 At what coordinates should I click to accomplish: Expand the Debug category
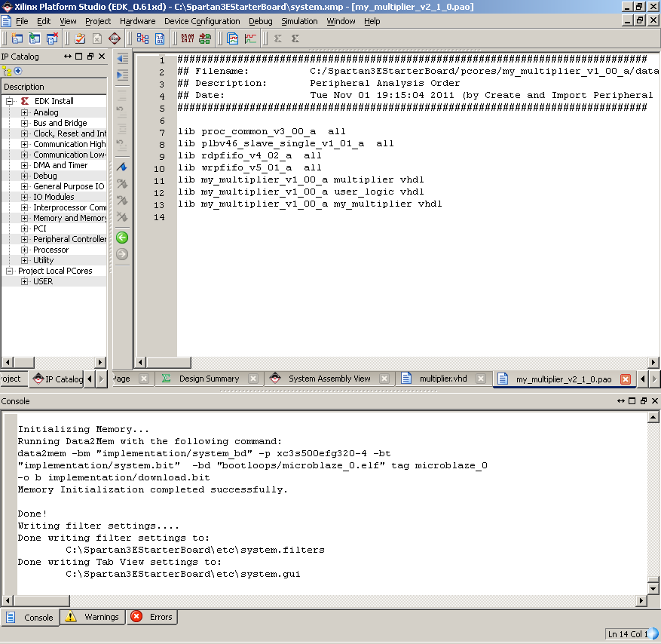point(24,176)
